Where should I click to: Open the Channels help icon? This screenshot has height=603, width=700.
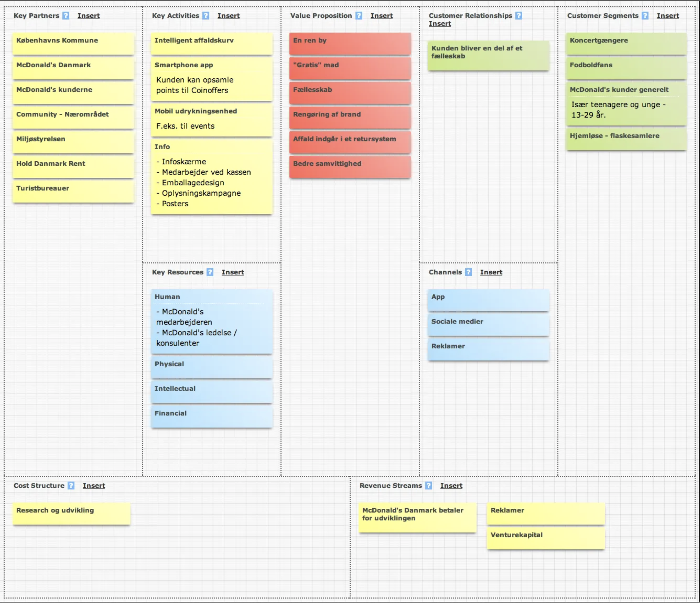click(468, 272)
